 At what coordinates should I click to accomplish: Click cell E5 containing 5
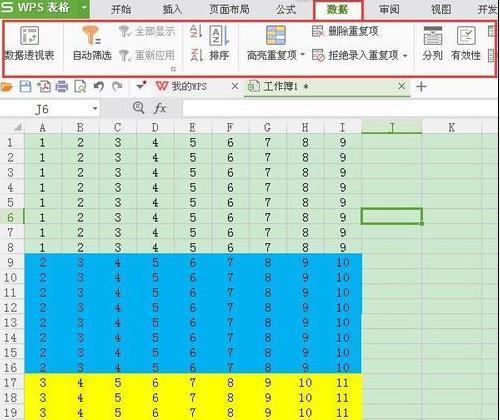coord(193,202)
